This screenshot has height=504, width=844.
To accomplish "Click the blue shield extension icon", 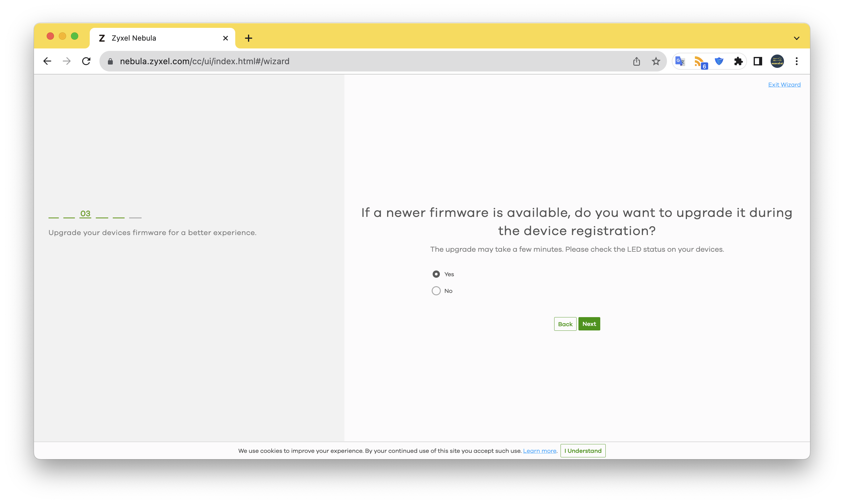I will point(719,61).
